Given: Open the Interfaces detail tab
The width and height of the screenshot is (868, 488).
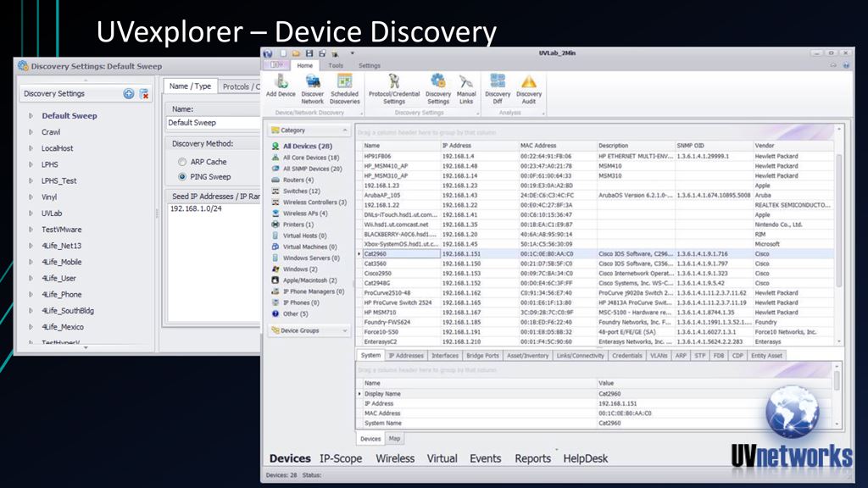Looking at the screenshot, I should [x=445, y=356].
